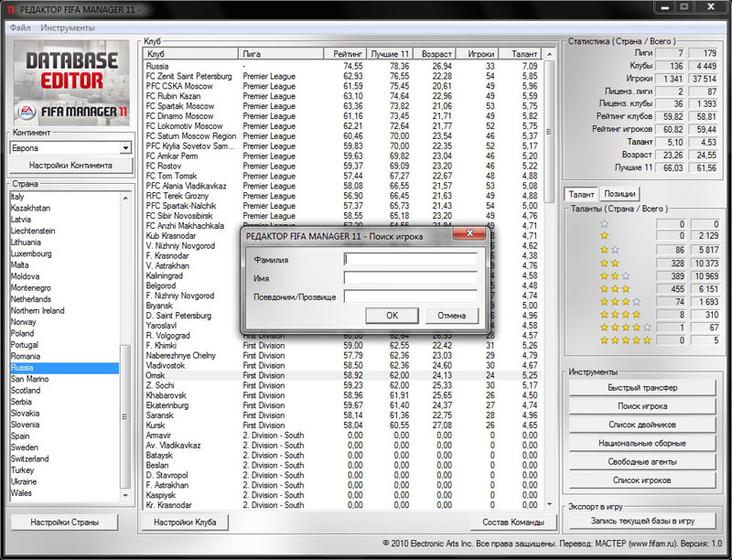Open Настройки Клуба

[x=185, y=522]
